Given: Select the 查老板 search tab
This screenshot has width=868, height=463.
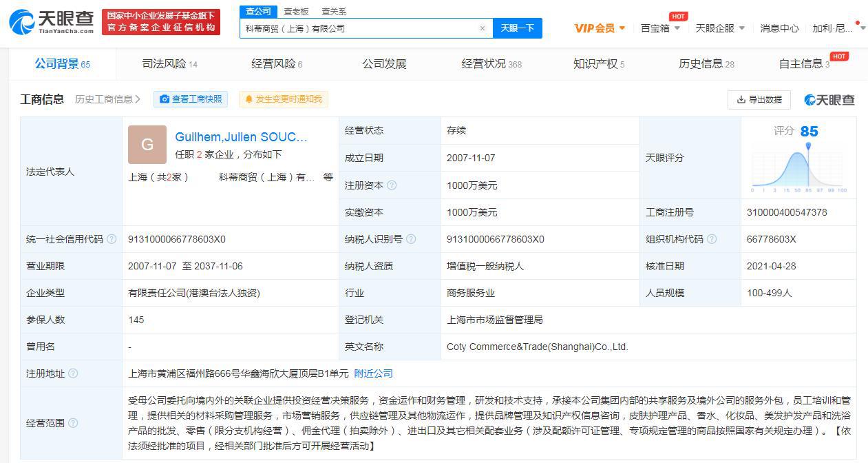Looking at the screenshot, I should pos(296,11).
